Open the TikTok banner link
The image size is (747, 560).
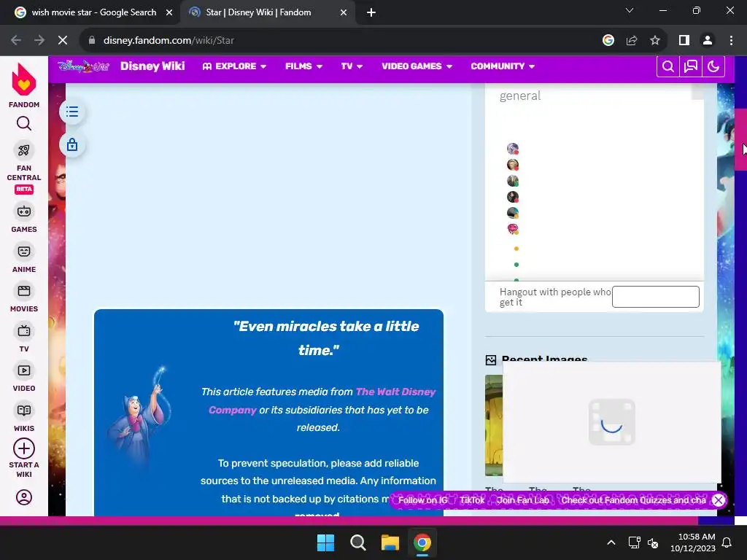coord(472,500)
